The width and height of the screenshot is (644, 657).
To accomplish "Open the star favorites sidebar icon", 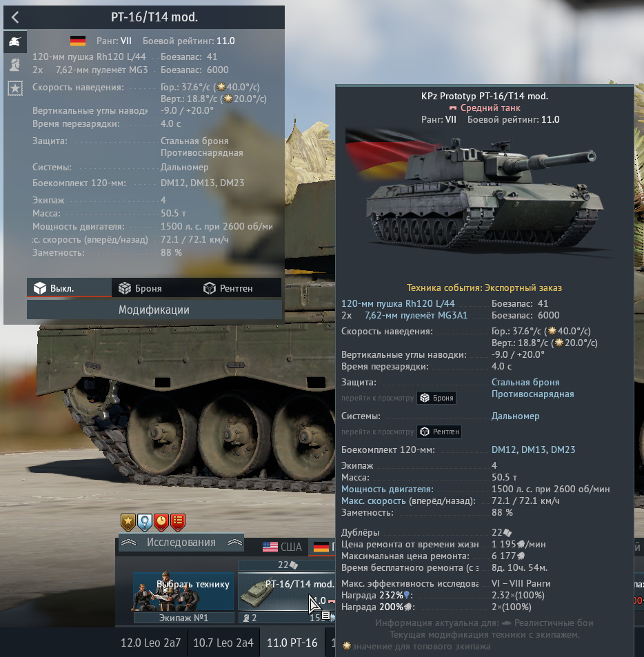I will pyautogui.click(x=15, y=88).
